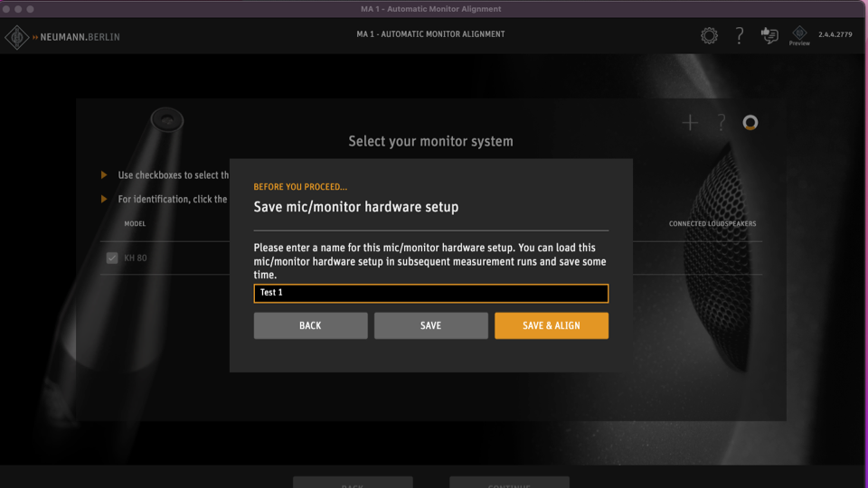
Task: Click the plus icon in monitor panel
Action: (690, 122)
